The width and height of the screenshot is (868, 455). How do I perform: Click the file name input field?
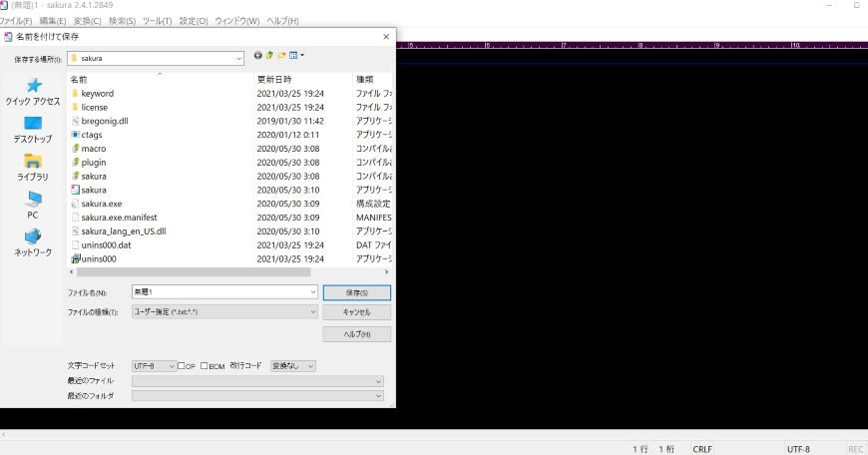pyautogui.click(x=219, y=292)
